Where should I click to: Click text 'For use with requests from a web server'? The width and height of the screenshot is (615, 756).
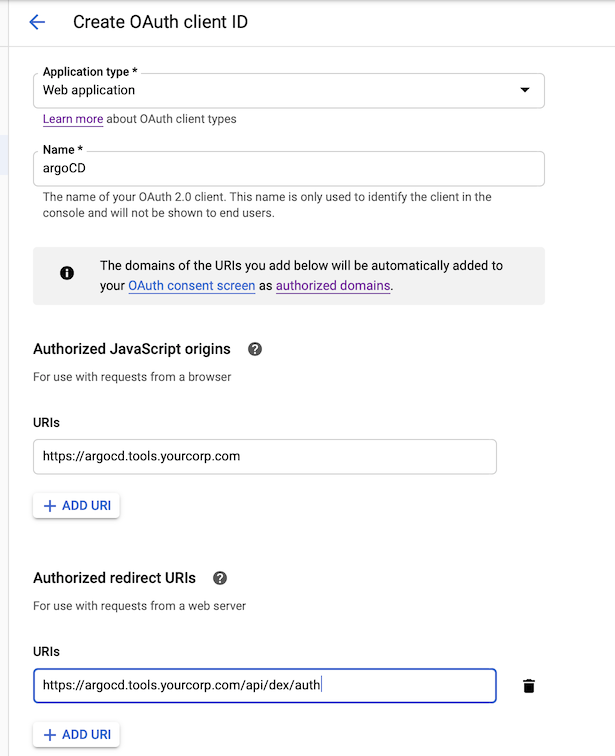[x=139, y=606]
